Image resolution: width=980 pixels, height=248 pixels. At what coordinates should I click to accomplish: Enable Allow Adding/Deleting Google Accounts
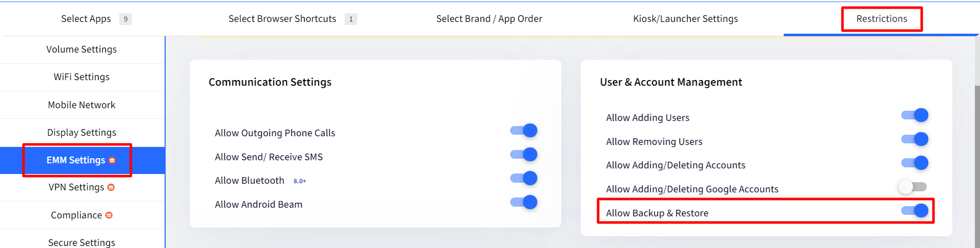(x=913, y=187)
